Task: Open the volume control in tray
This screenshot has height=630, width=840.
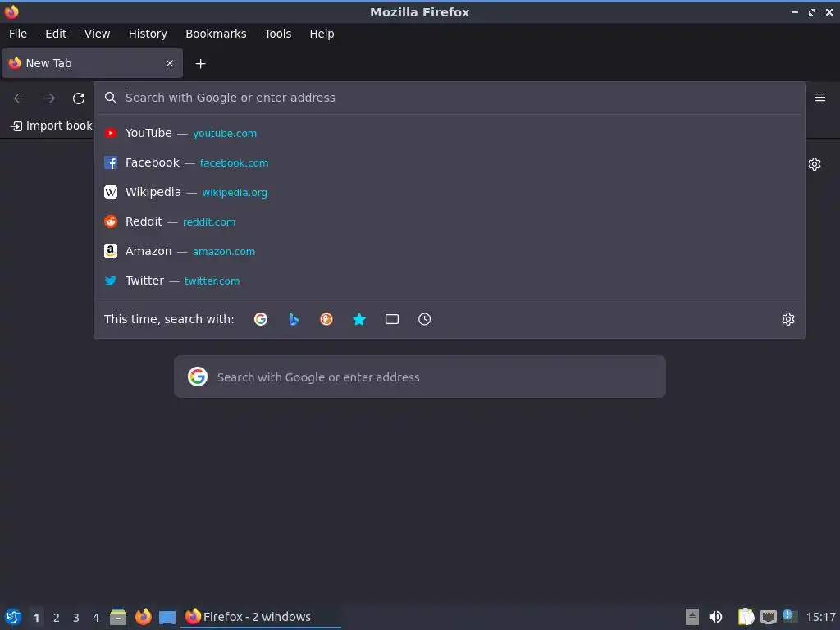Action: point(715,617)
